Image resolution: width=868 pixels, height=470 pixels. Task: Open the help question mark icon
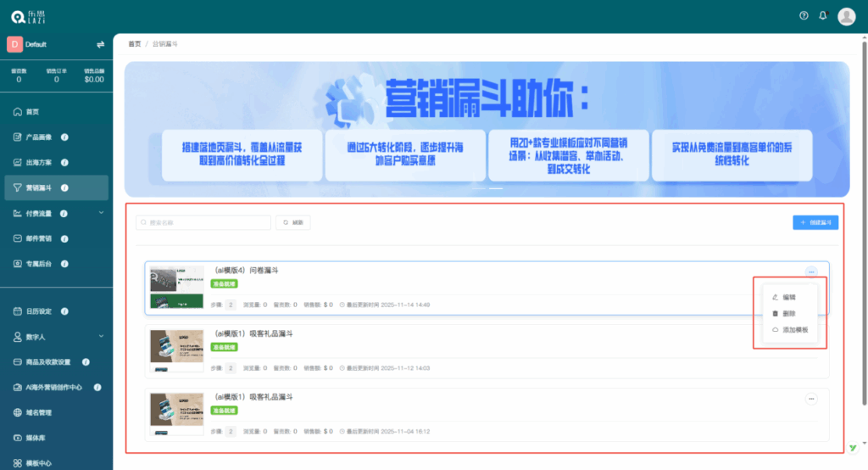(804, 16)
